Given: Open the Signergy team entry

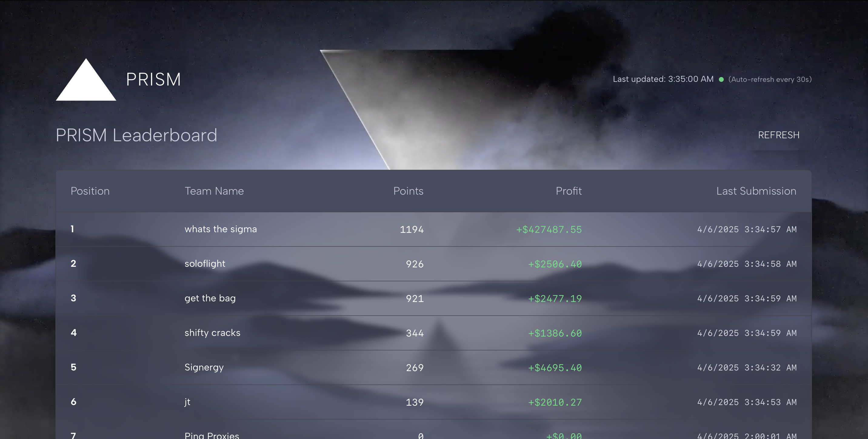Looking at the screenshot, I should (x=204, y=367).
